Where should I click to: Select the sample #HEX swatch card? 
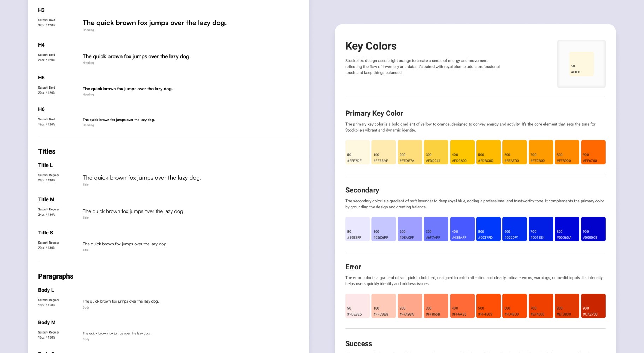point(581,64)
